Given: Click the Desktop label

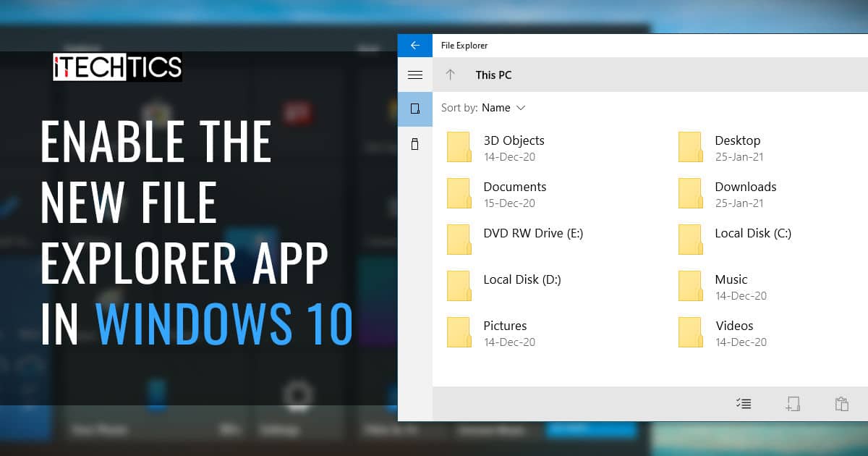Looking at the screenshot, I should 738,140.
